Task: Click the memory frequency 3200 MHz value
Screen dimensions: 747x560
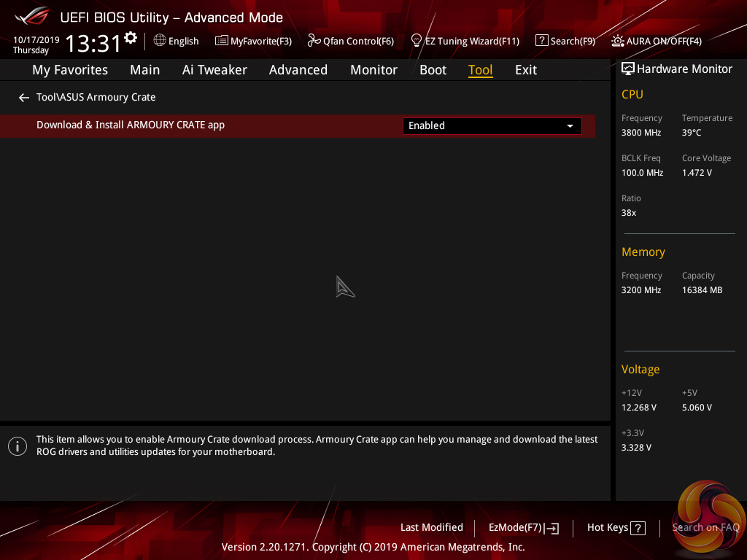Action: coord(641,290)
